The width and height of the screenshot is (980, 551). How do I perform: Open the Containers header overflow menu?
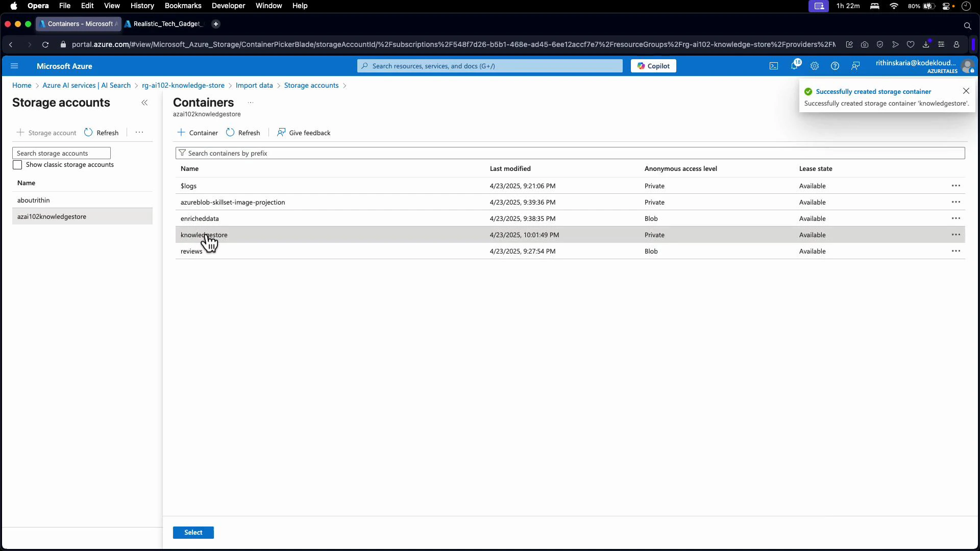(x=250, y=103)
